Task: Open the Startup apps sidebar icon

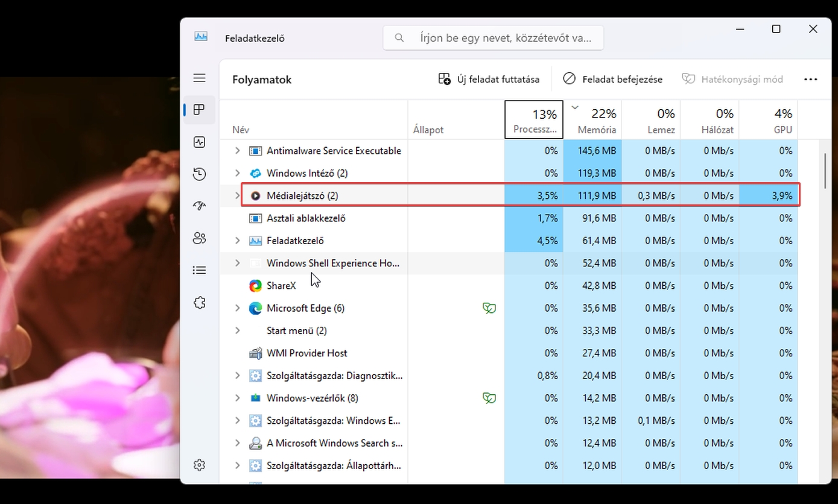Action: [199, 206]
